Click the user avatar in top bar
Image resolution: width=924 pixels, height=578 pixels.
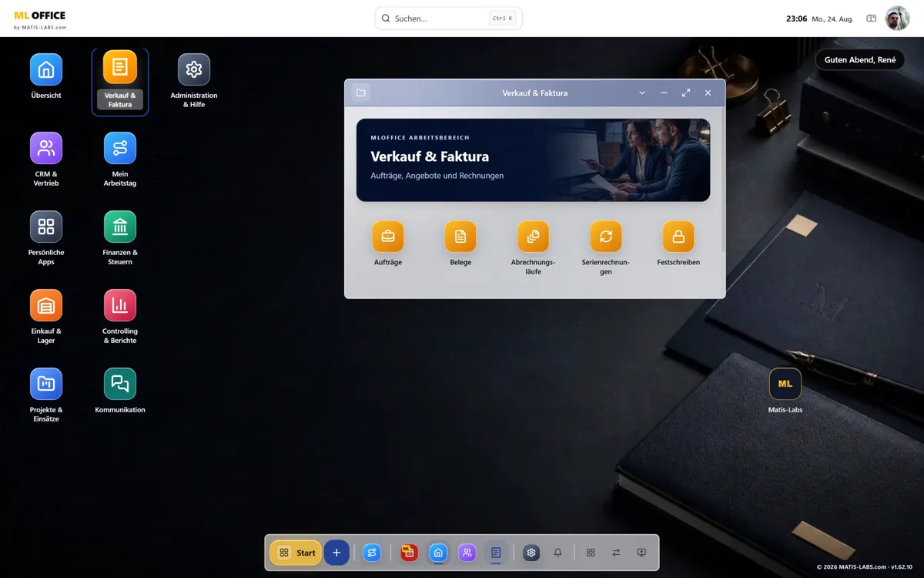[x=898, y=18]
